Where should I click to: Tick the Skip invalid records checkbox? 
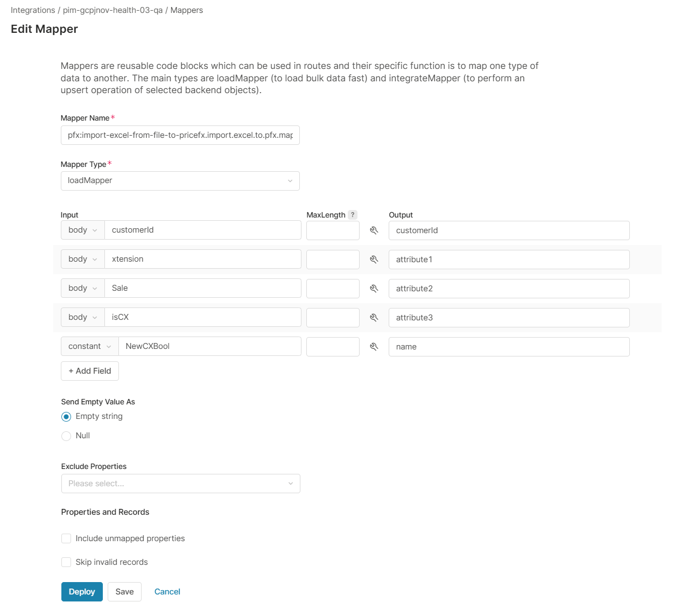click(66, 562)
